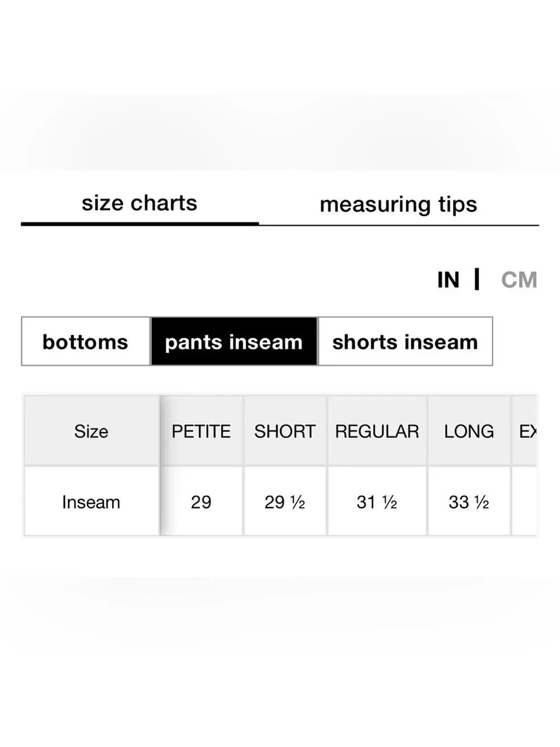Switch to the size charts tab
Screen dimensions: 560x747
tap(140, 203)
